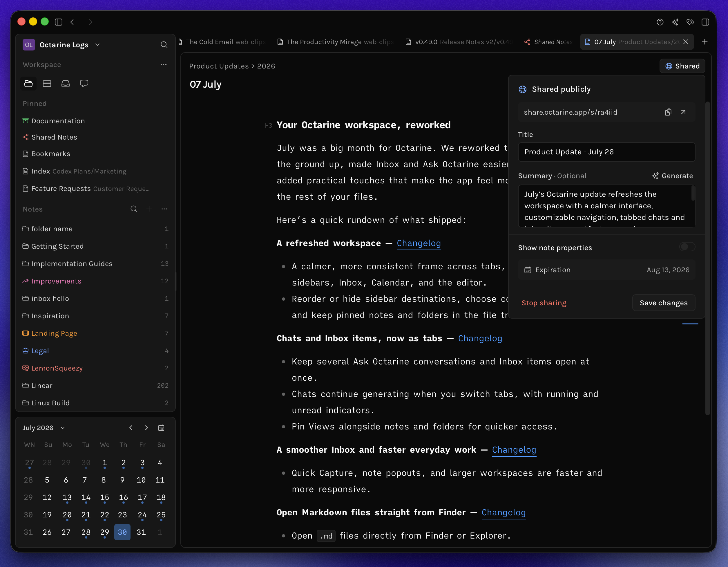
Task: Switch to the table views icon
Action: (47, 83)
